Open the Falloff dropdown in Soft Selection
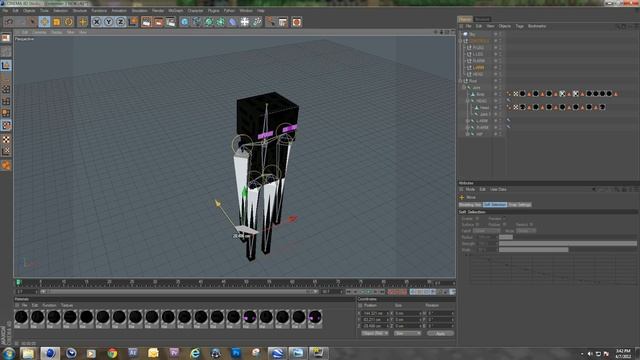This screenshot has height=360, width=640. tap(486, 231)
